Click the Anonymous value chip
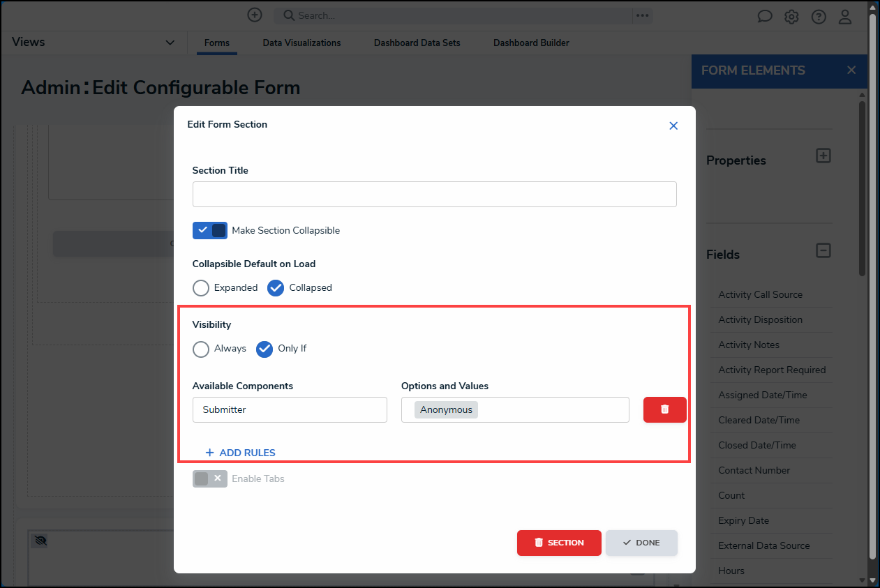The height and width of the screenshot is (588, 880). coord(446,409)
